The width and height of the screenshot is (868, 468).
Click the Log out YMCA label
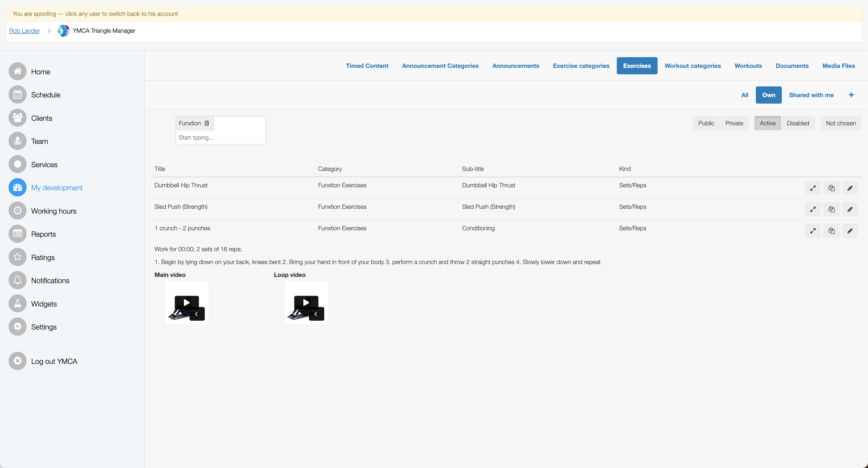click(x=54, y=361)
